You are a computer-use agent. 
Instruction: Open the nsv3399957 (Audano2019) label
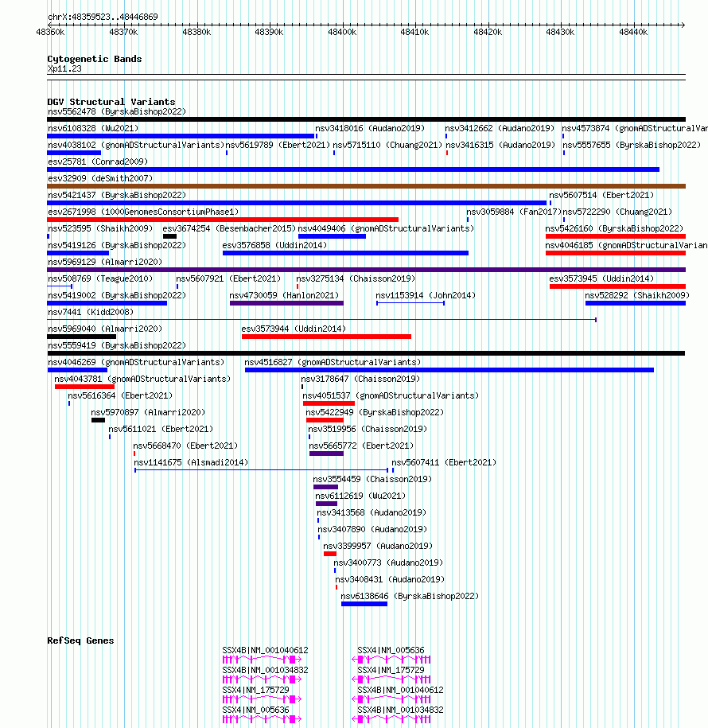click(x=378, y=547)
